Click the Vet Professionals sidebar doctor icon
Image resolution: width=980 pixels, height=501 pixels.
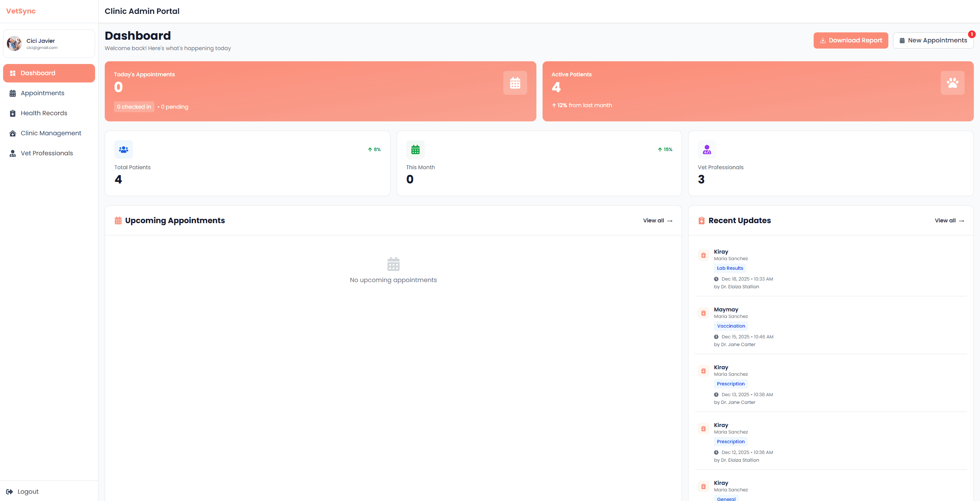[x=13, y=153]
